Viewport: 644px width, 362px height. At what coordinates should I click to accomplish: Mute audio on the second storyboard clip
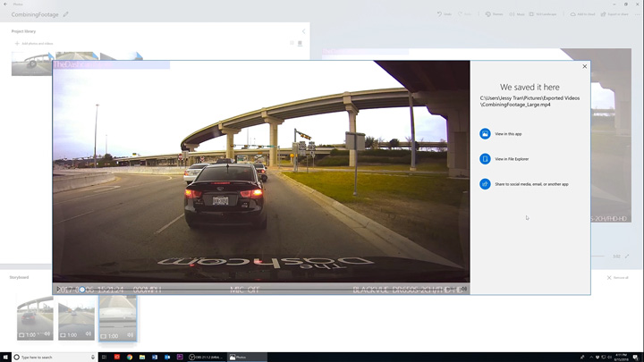point(89,335)
